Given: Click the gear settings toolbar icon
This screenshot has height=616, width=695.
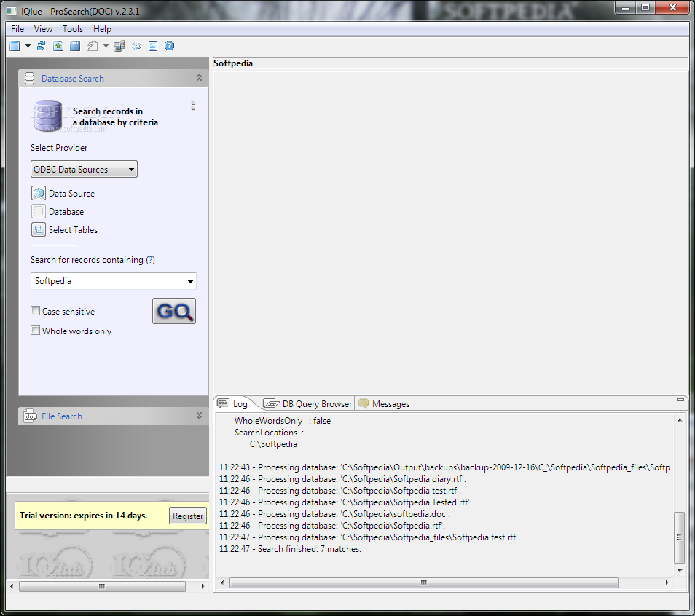Looking at the screenshot, I should tap(136, 46).
